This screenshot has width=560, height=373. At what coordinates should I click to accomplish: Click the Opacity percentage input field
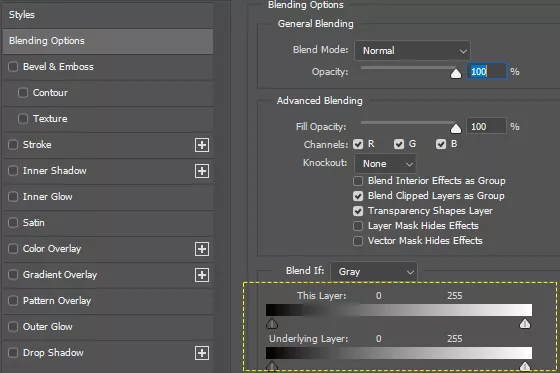pos(486,71)
